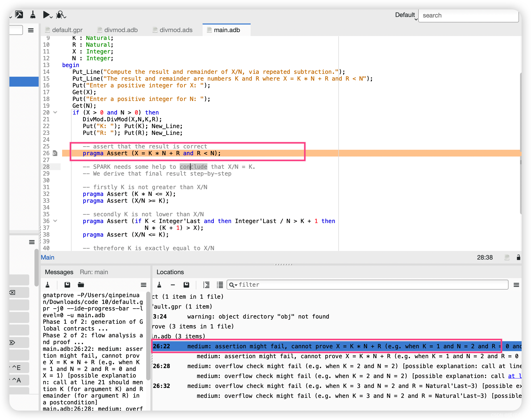Save Messages output with floppy icon
The height and width of the screenshot is (420, 531).
67,285
